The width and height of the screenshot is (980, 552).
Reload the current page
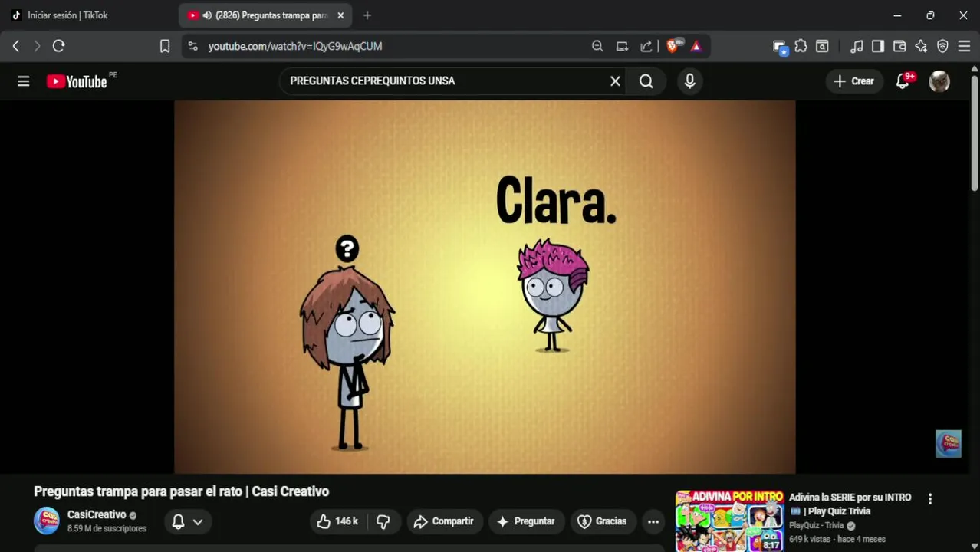(x=58, y=46)
